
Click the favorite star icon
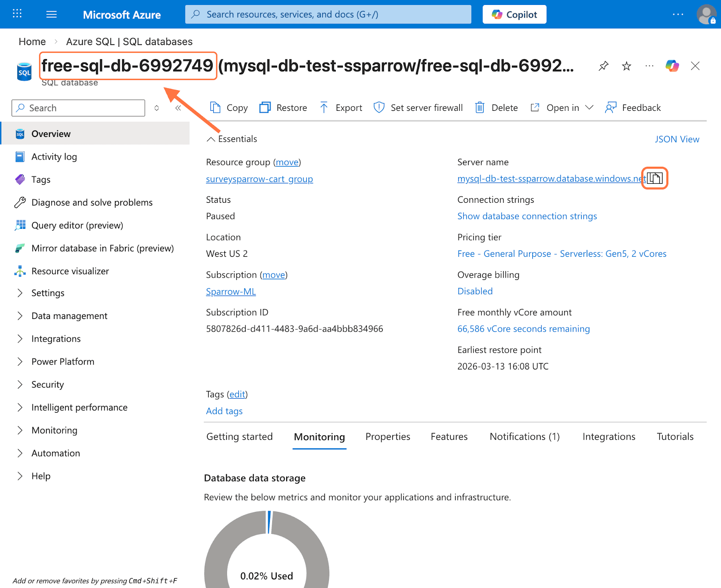coord(626,66)
